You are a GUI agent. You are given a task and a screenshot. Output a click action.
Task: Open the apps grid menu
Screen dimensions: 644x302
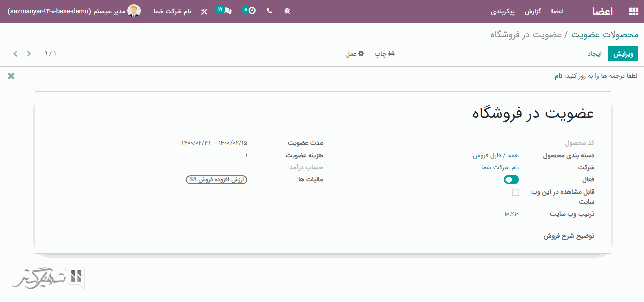pos(633,11)
